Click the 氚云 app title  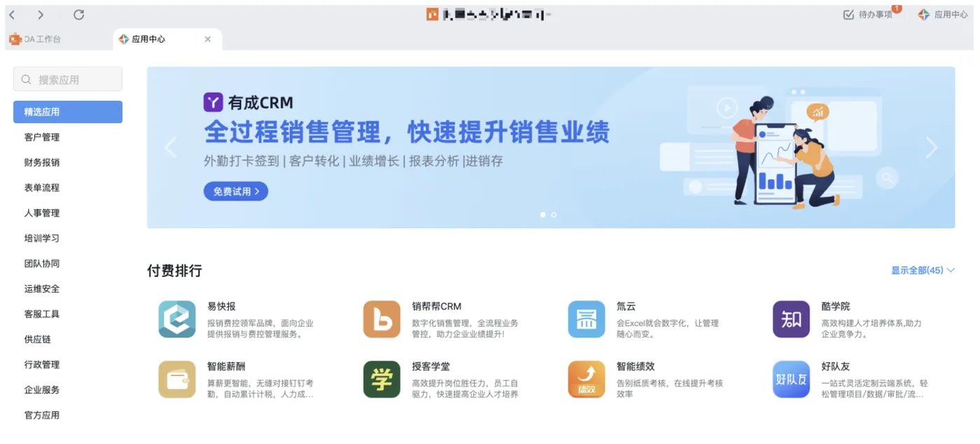coord(626,307)
